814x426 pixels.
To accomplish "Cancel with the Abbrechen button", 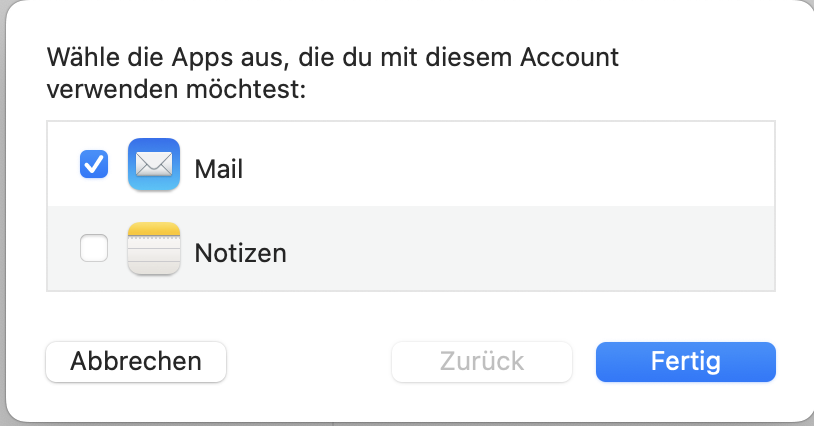I will point(136,361).
